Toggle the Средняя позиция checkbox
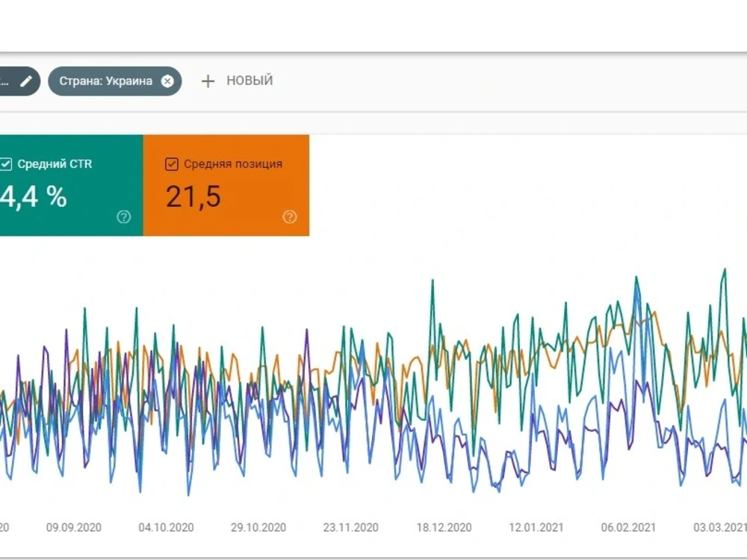Viewport: 747px width, 560px height. tap(172, 164)
